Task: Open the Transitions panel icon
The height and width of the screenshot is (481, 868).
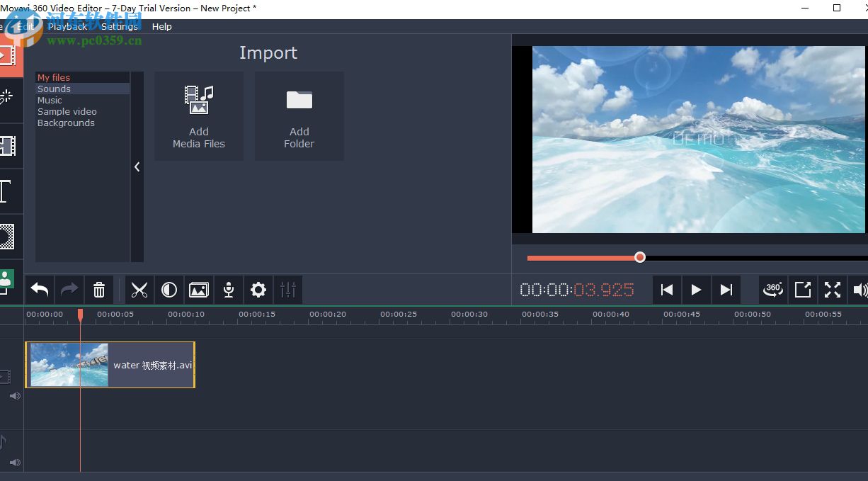Action: click(x=10, y=147)
